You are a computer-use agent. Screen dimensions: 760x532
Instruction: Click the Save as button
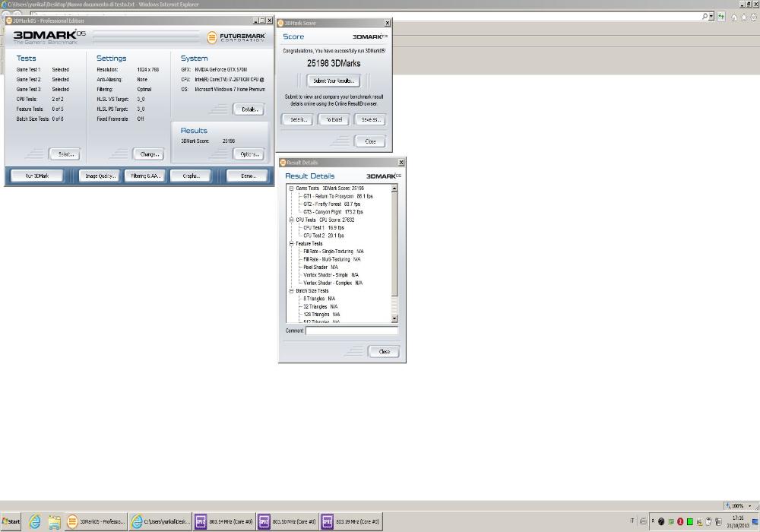370,119
